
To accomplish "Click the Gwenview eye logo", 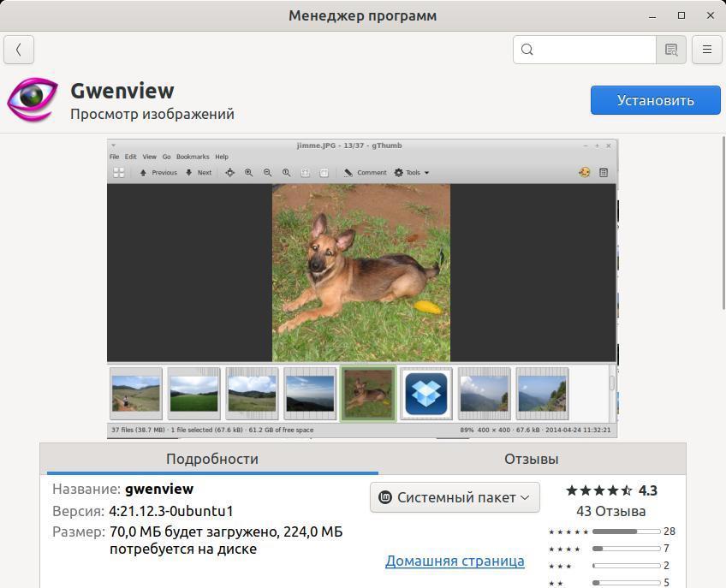I will point(33,99).
